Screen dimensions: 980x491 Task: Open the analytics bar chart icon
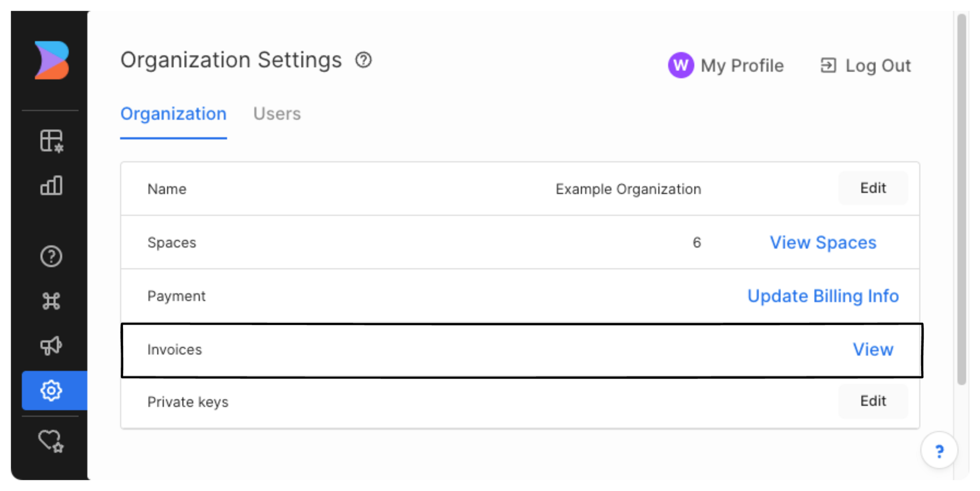[51, 185]
